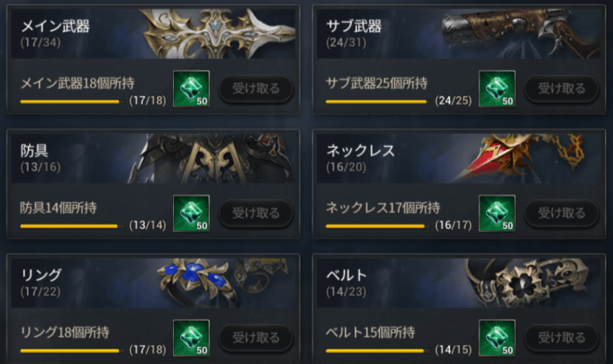
Task: Tap the green gem reward for リング
Action: point(192,338)
